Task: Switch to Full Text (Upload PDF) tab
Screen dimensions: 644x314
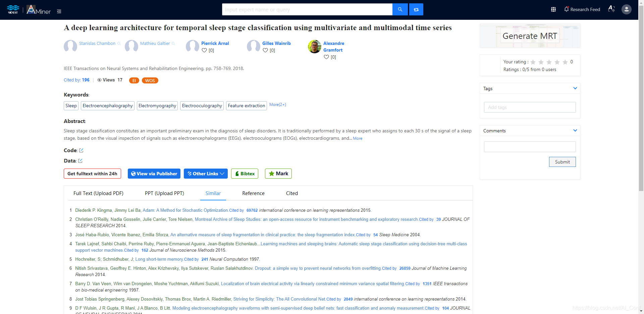Action: (98, 193)
